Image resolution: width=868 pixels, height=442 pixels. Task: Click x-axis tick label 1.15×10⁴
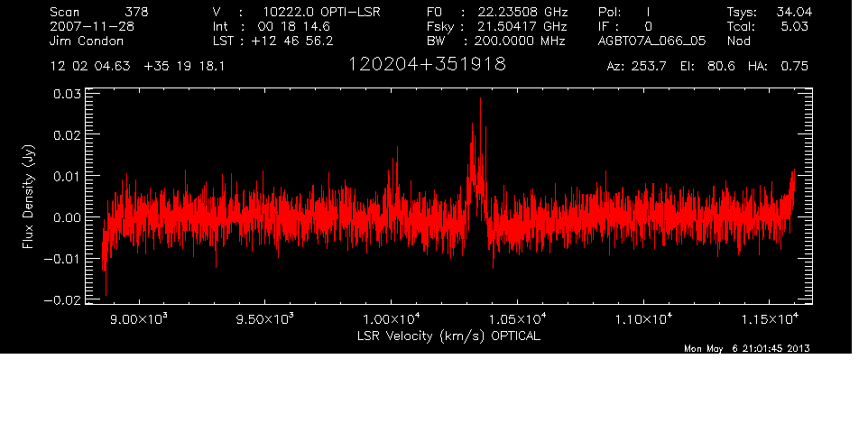click(770, 319)
